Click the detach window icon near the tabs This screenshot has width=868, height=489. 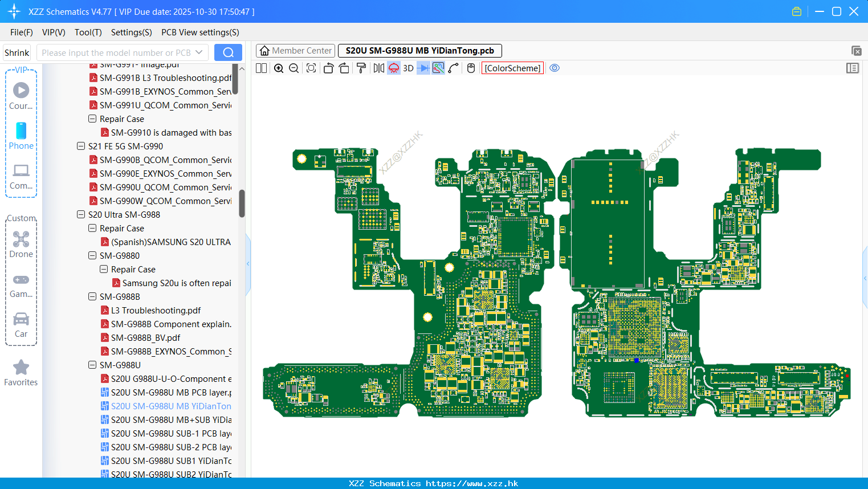click(856, 51)
